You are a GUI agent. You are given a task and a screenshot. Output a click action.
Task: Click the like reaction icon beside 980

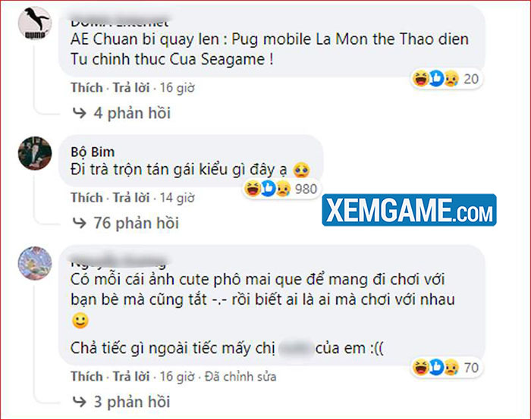[269, 189]
